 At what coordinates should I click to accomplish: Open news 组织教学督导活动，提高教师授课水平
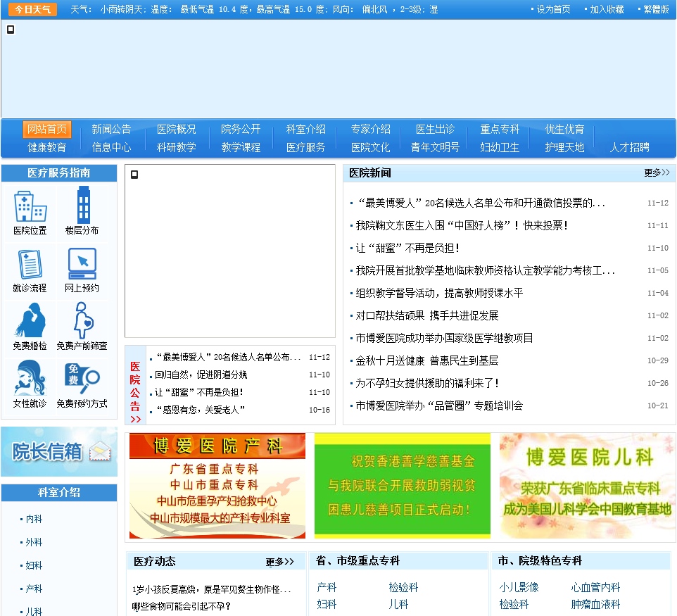[439, 293]
